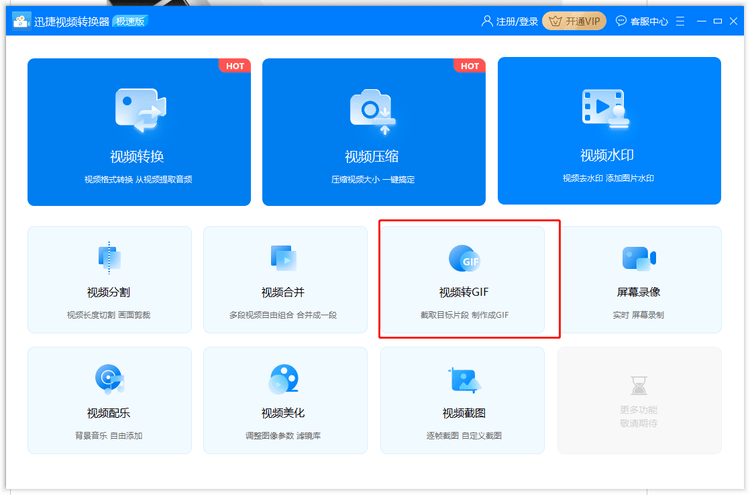
Task: Open the 视频压缩 compression camera icon
Action: (x=372, y=110)
